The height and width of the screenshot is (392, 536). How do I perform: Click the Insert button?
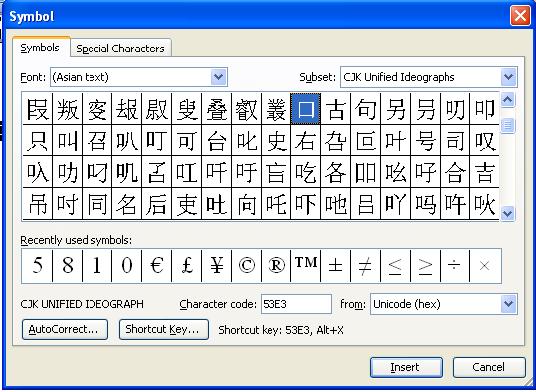click(406, 367)
